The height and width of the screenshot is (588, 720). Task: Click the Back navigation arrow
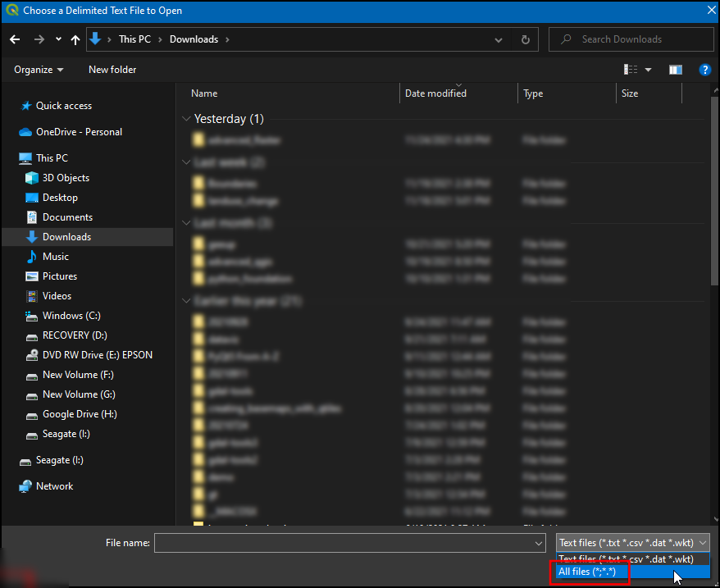[x=15, y=39]
